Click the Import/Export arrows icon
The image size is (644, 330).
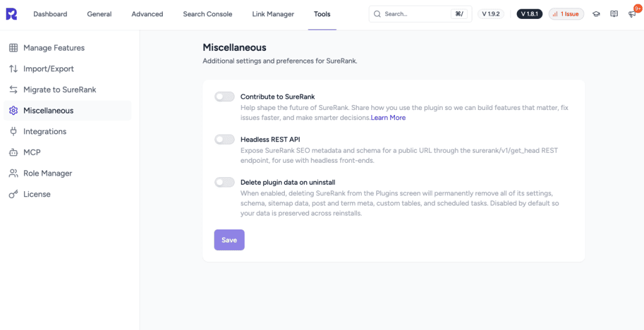pyautogui.click(x=13, y=69)
